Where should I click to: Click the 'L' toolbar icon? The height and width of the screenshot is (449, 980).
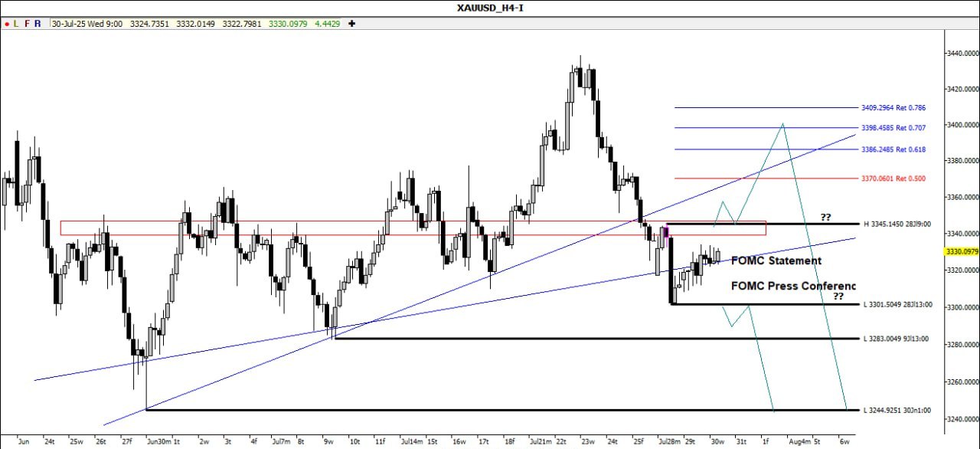click(17, 24)
